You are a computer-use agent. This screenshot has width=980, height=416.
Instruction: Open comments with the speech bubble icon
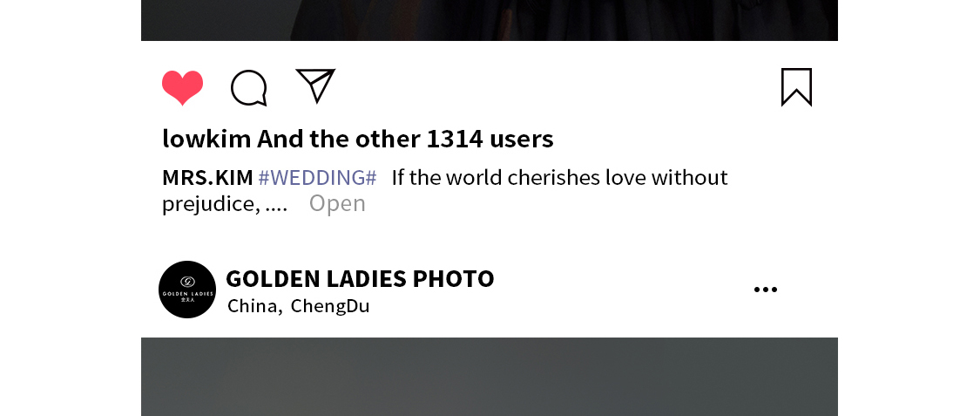249,87
